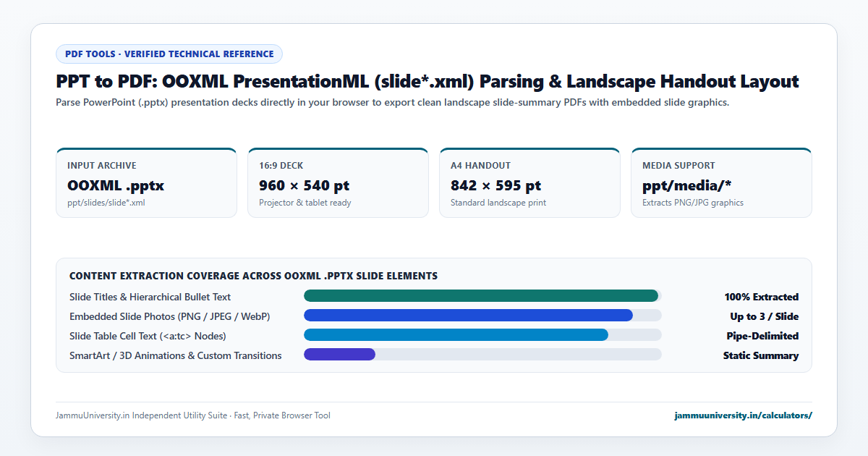Click the 'Static Summary' value
Viewport: 868px width, 456px height.
(x=761, y=355)
